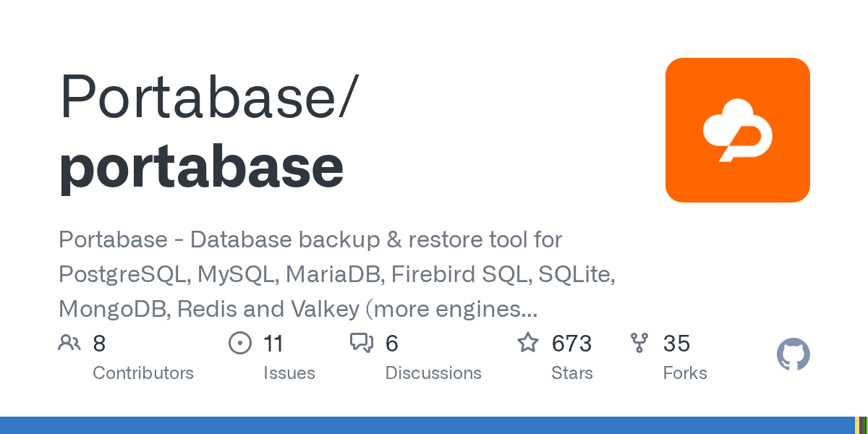Click the blue language bar segment

click(427, 425)
